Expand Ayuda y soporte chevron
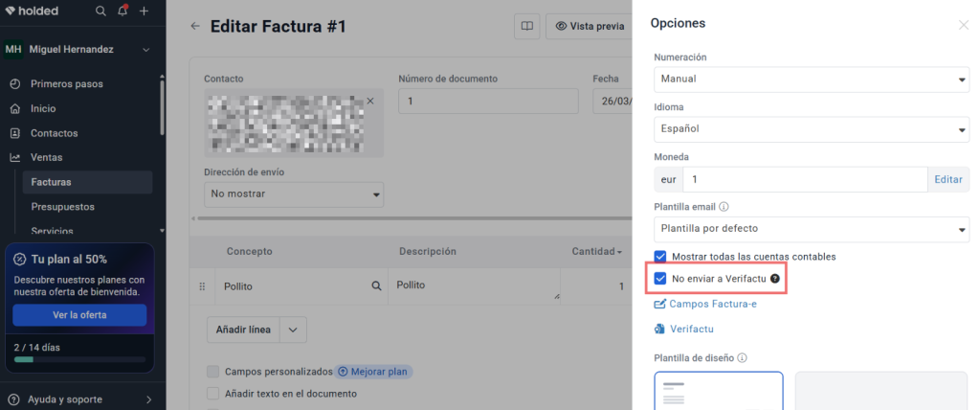Viewport: 980px width, 410px height. (148, 399)
